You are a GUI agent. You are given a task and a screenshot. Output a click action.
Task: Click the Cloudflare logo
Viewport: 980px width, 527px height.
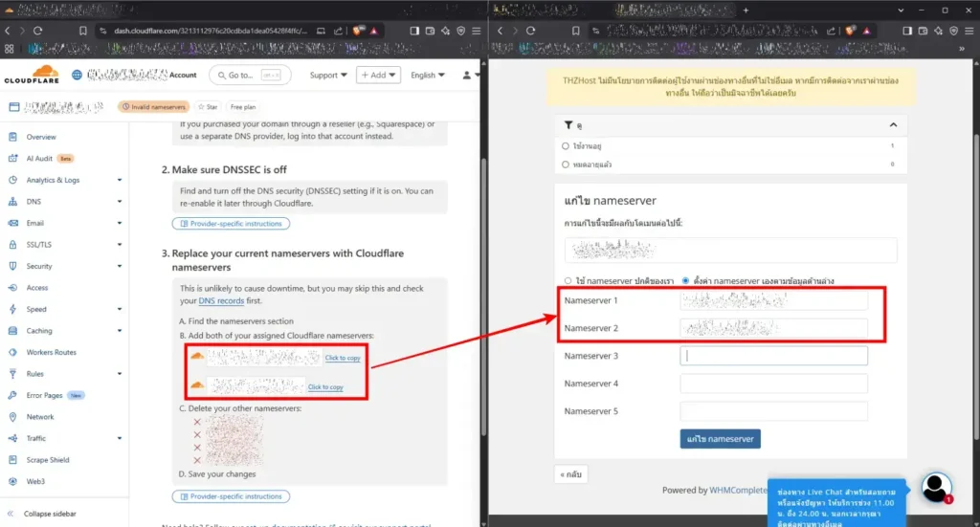tap(32, 75)
